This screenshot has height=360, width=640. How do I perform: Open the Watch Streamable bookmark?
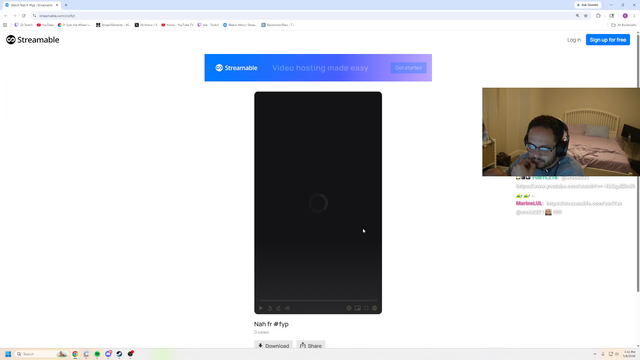click(240, 25)
